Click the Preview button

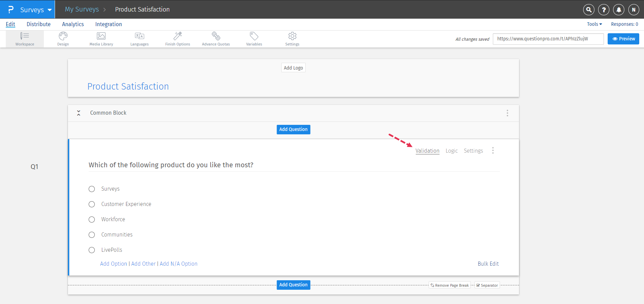tap(623, 39)
